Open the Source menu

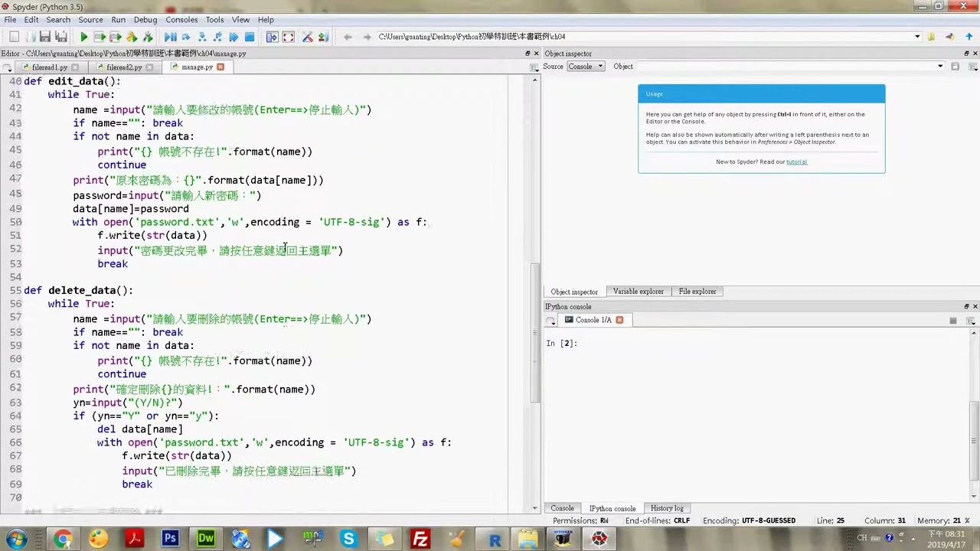tap(90, 20)
